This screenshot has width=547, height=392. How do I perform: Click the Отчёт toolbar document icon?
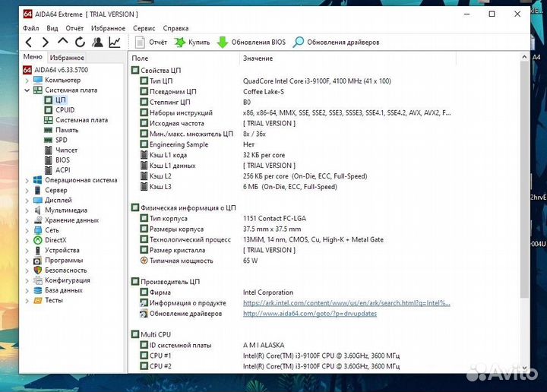[x=140, y=43]
